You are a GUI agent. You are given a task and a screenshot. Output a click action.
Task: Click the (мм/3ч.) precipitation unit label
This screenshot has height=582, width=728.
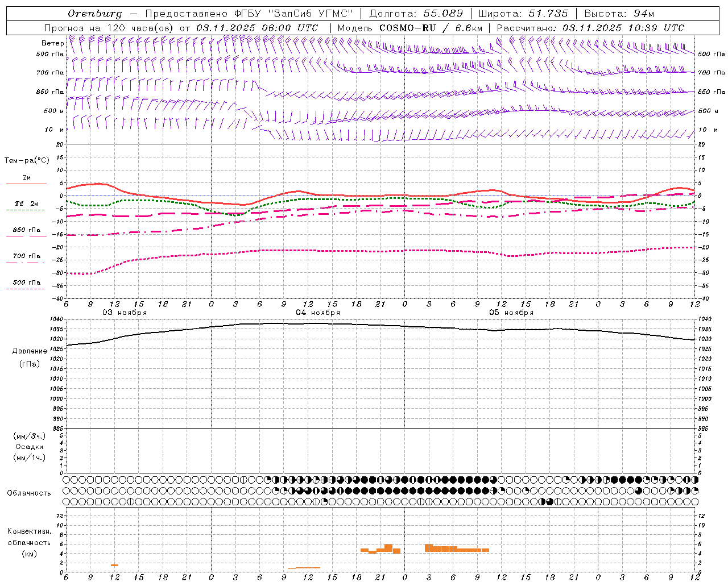pos(30,436)
